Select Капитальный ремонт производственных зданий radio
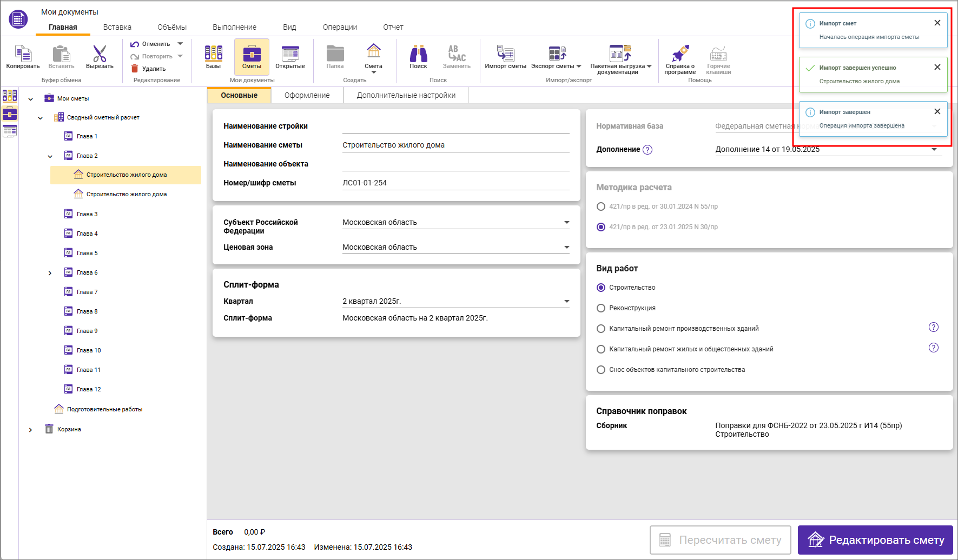958x560 pixels. point(601,329)
